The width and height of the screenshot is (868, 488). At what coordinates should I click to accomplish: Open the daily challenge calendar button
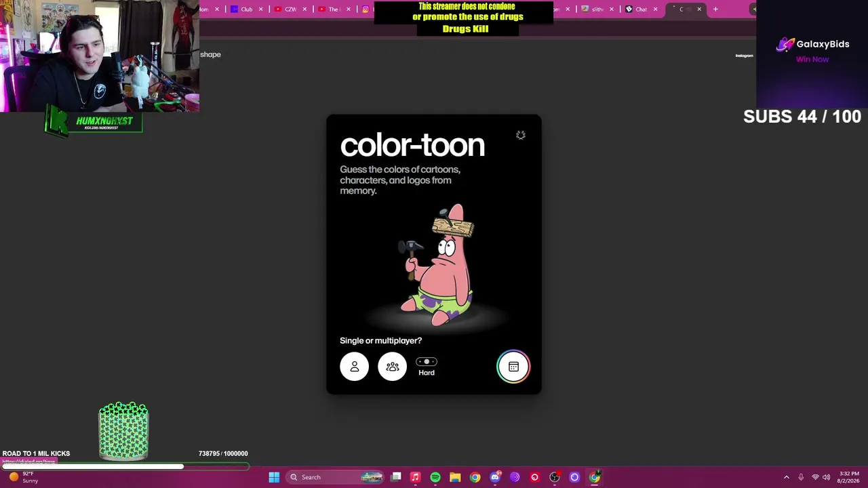click(x=513, y=367)
